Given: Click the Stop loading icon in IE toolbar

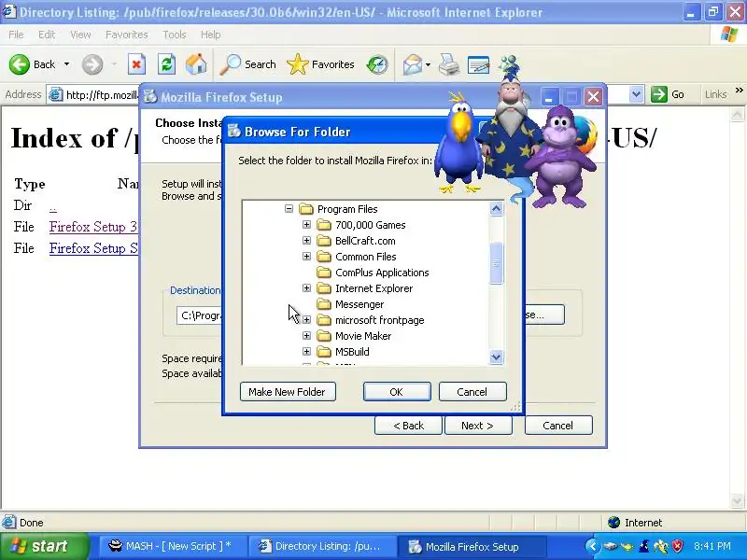Looking at the screenshot, I should pyautogui.click(x=136, y=64).
